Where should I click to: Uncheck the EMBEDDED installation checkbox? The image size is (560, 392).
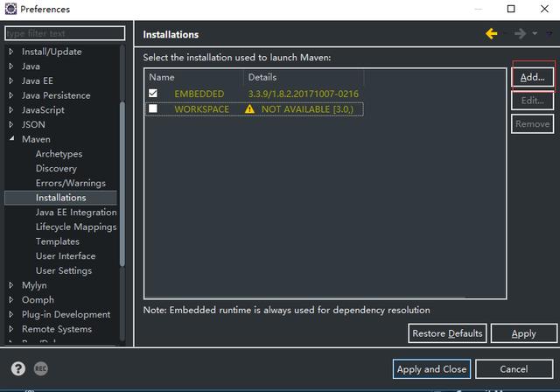point(153,93)
